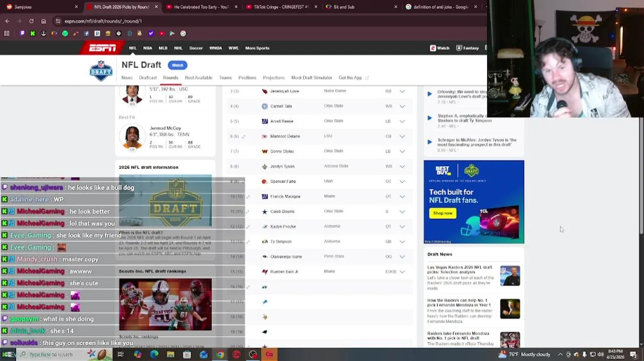Open the notification center icon in the system tray

point(633,354)
